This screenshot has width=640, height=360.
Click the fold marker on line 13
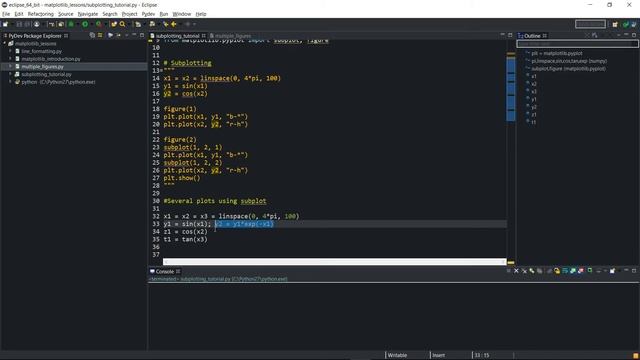click(x=161, y=71)
